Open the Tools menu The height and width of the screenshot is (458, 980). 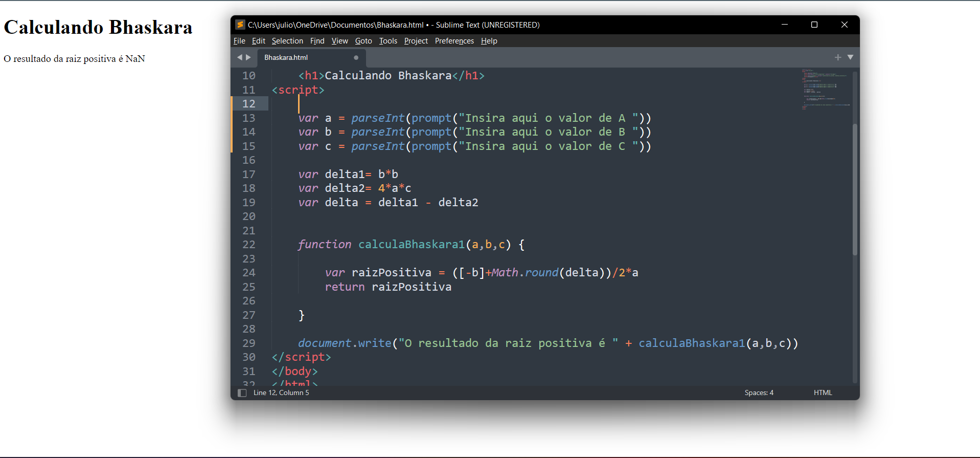coord(388,41)
